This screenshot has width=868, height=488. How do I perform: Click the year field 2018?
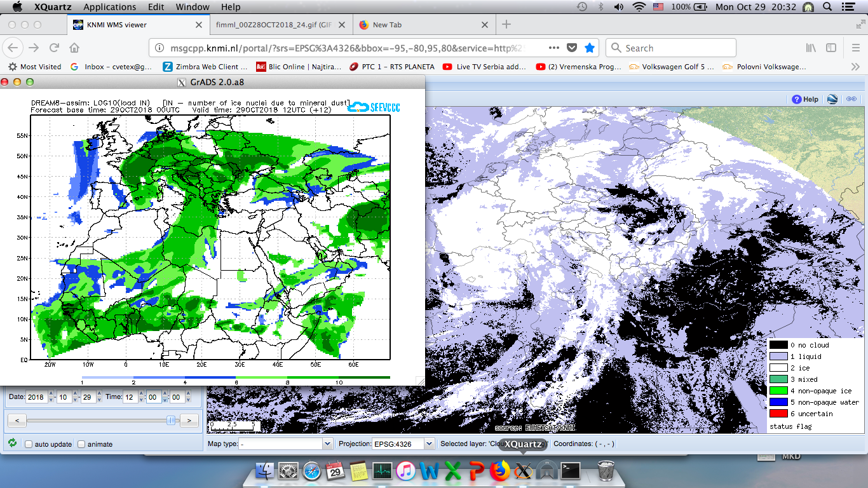(x=36, y=396)
